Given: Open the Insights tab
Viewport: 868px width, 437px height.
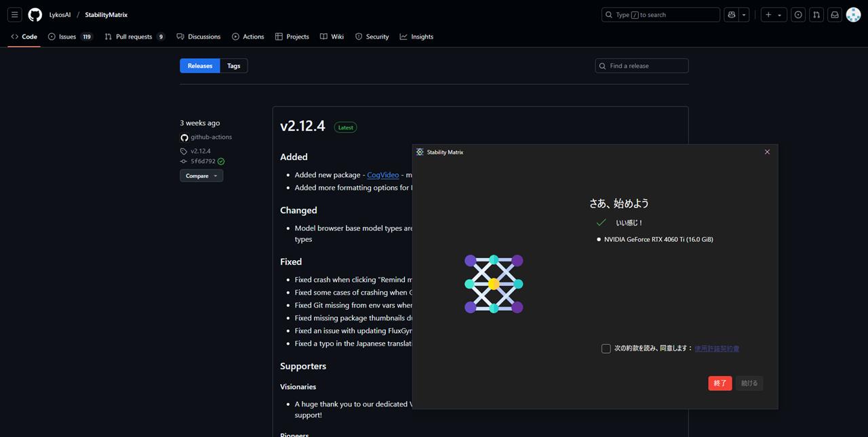Looking at the screenshot, I should [416, 37].
